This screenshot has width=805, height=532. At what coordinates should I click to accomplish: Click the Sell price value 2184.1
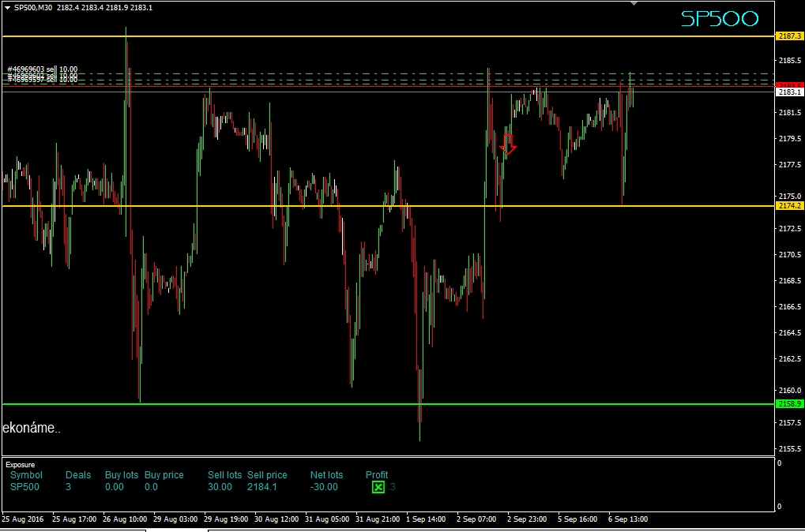click(x=261, y=487)
